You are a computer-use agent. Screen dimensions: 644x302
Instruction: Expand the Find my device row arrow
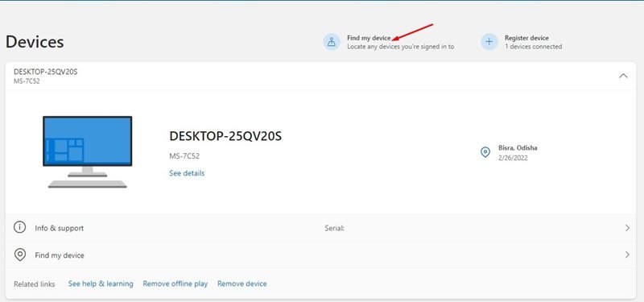click(x=627, y=255)
